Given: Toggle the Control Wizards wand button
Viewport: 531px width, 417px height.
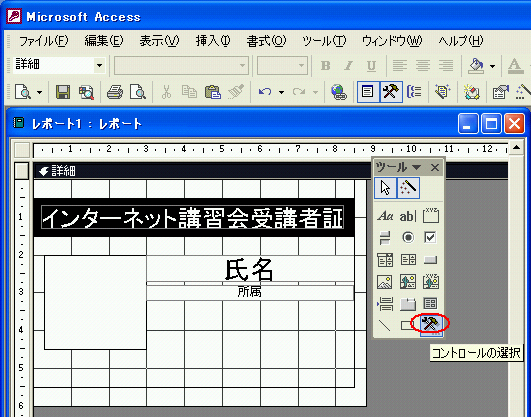Looking at the screenshot, I should (408, 188).
